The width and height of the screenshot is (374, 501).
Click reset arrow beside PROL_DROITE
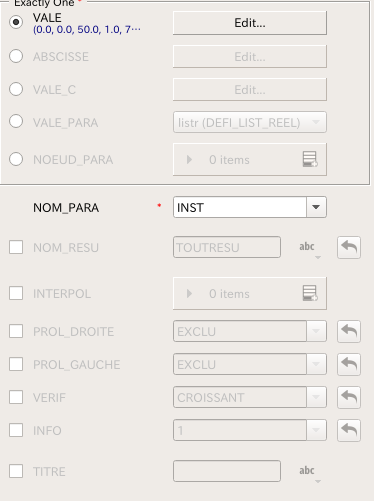pos(349,331)
